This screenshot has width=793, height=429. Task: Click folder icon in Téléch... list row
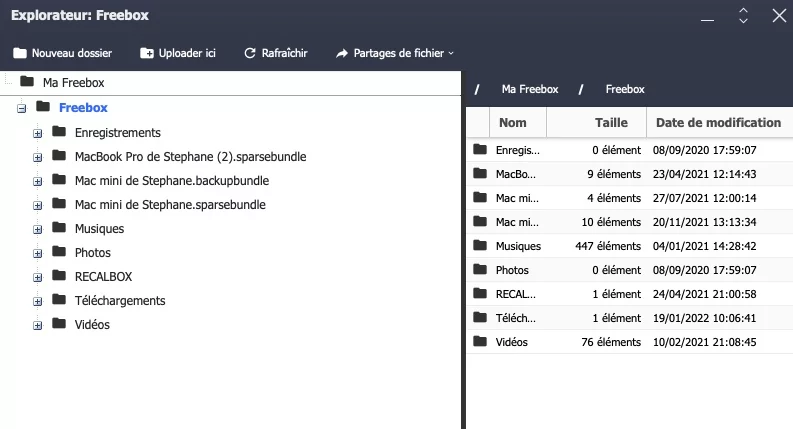click(480, 317)
